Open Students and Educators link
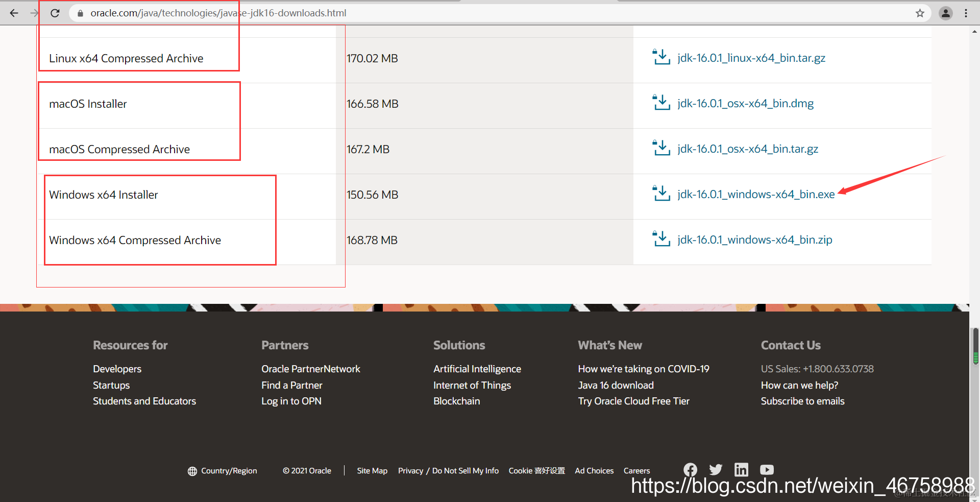Image resolution: width=980 pixels, height=502 pixels. (x=144, y=401)
